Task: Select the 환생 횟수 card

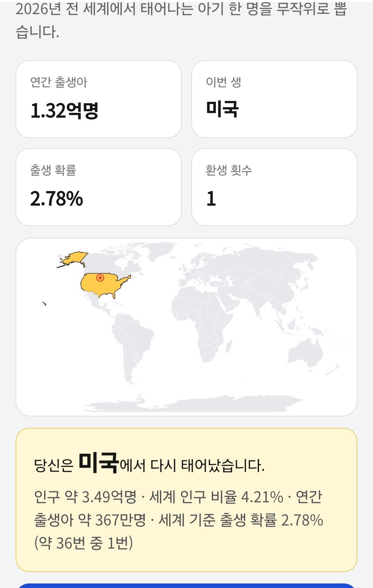Action: click(x=274, y=187)
